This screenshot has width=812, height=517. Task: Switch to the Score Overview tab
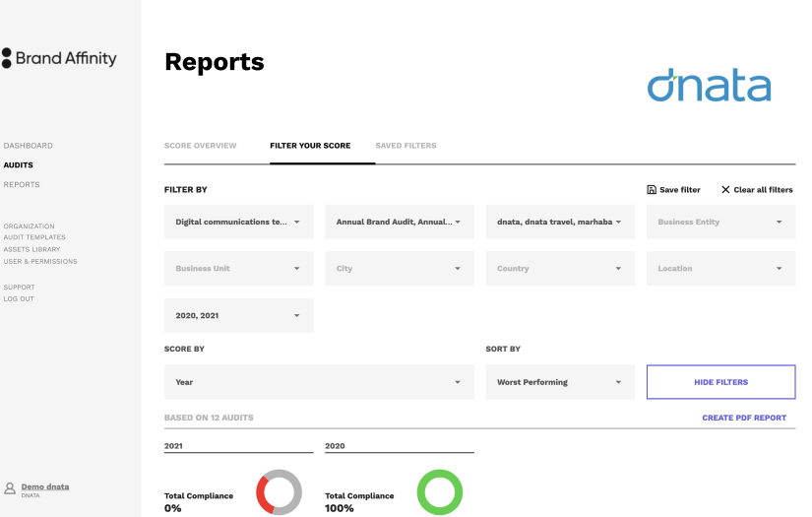(201, 146)
